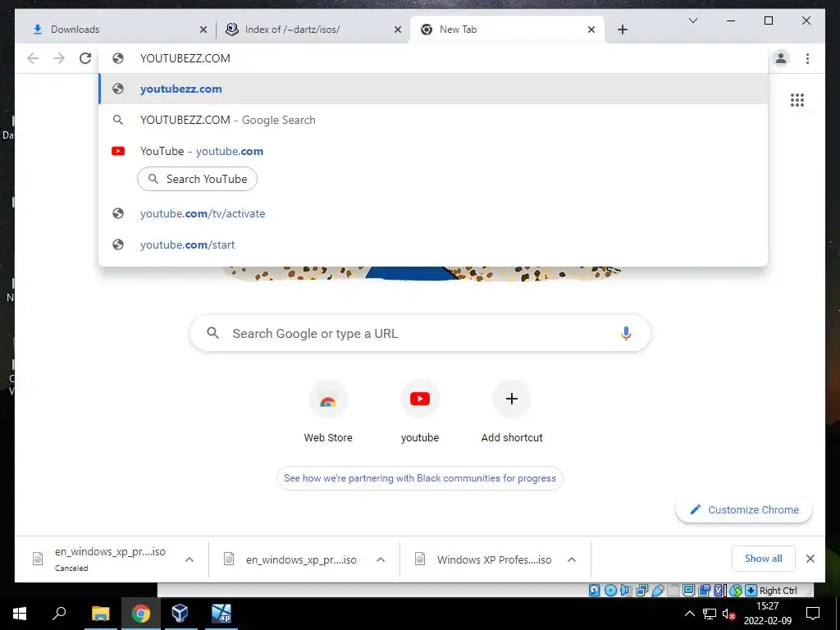Viewport: 840px width, 630px height.
Task: Click the Search Google or type a URL box
Action: click(x=420, y=333)
